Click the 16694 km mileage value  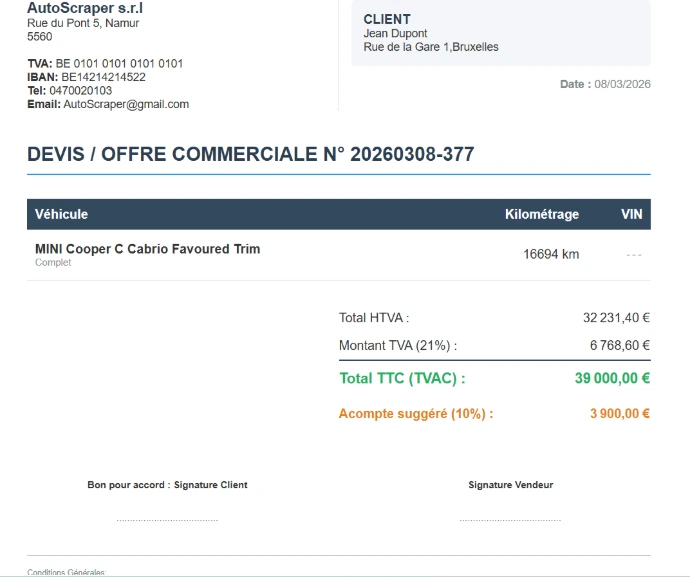pyautogui.click(x=551, y=254)
